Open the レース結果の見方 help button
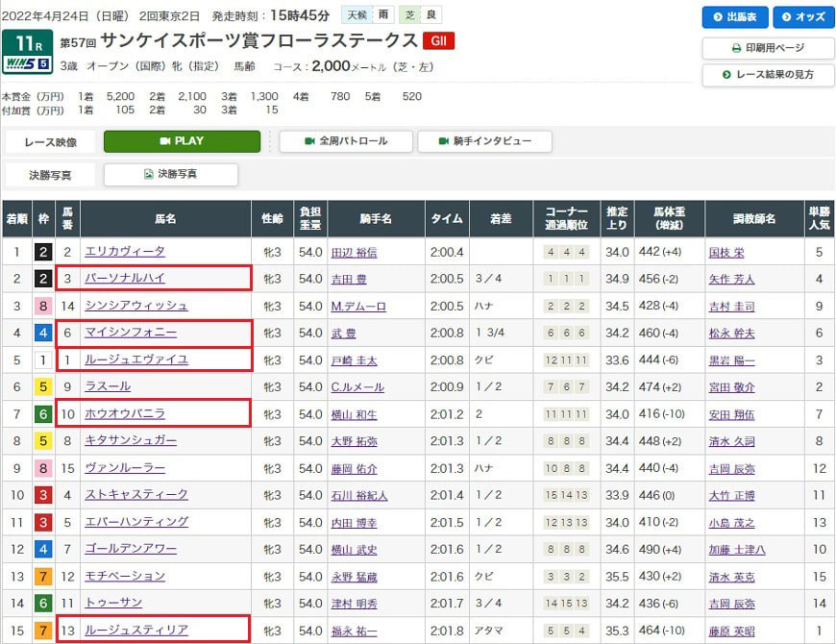Viewport: 836px width, 644px height. click(x=768, y=75)
